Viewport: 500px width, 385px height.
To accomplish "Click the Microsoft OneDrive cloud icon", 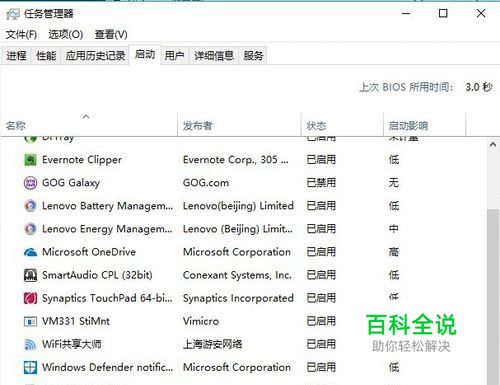I will pos(30,252).
